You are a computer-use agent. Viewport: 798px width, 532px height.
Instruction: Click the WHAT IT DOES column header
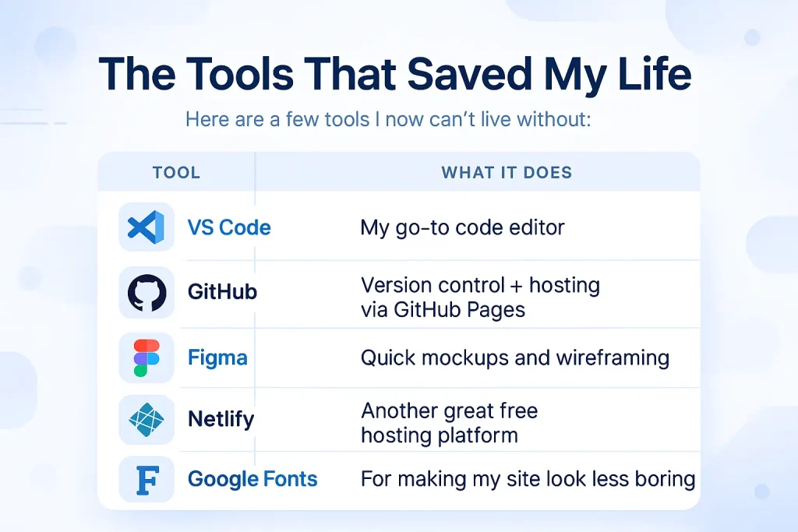tap(507, 172)
